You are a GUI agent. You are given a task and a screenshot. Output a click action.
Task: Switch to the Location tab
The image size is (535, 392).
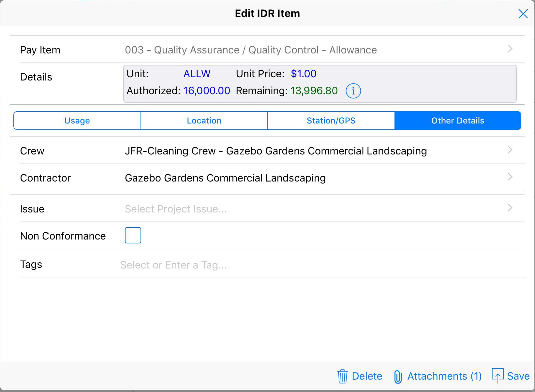pyautogui.click(x=204, y=121)
